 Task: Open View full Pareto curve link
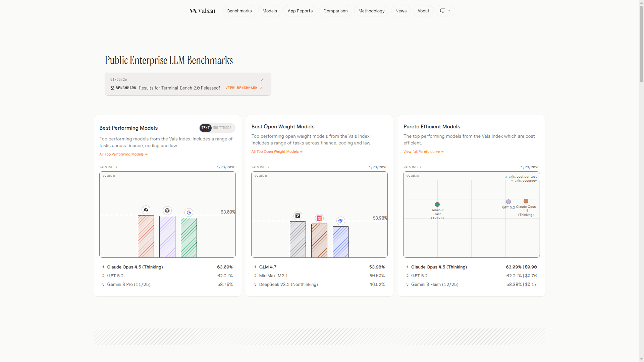tap(424, 152)
